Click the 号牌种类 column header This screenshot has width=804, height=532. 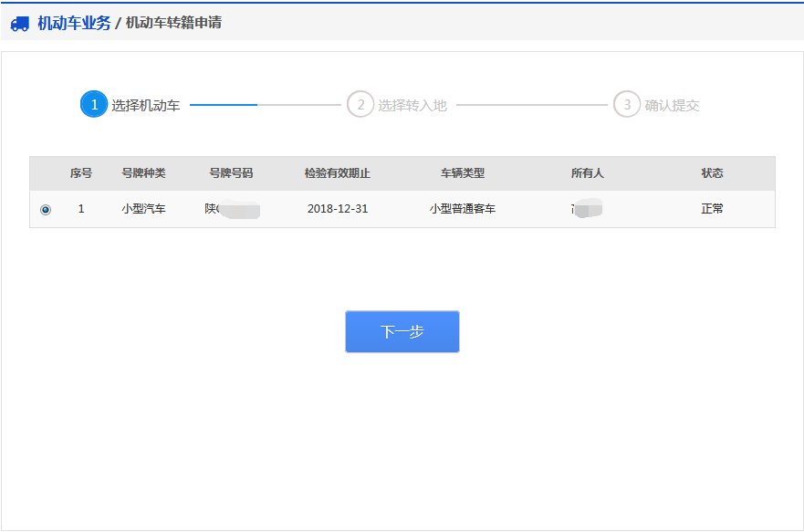(x=143, y=173)
